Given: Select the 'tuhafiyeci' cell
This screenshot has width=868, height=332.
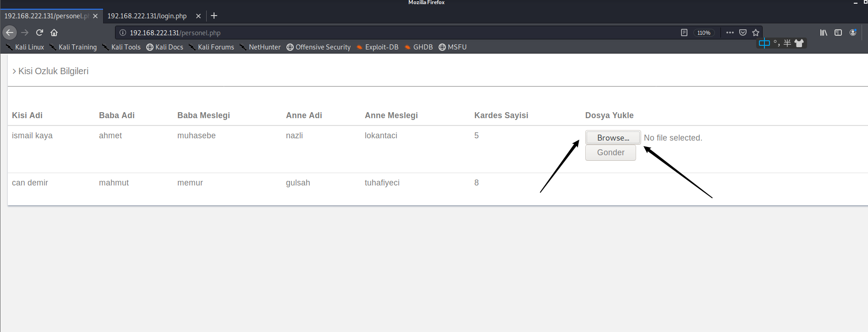Looking at the screenshot, I should pyautogui.click(x=382, y=183).
